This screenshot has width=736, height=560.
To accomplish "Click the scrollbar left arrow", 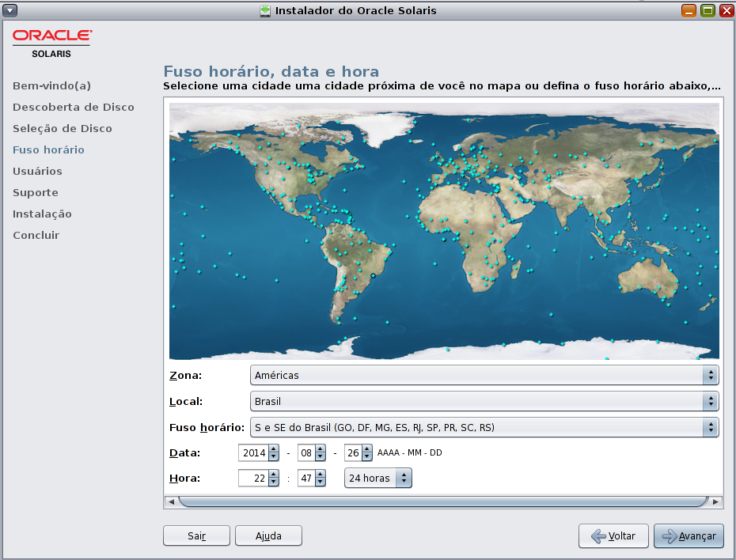I will pyautogui.click(x=169, y=501).
